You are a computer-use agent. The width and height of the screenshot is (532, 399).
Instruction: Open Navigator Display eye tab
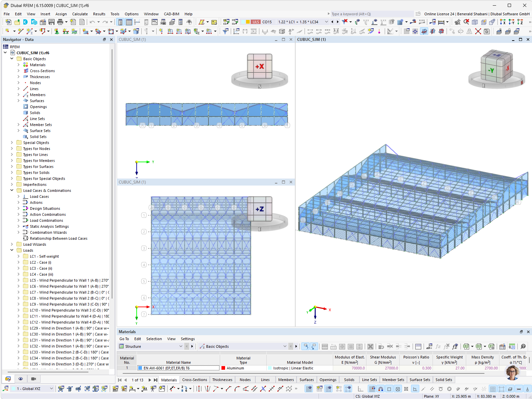click(21, 379)
